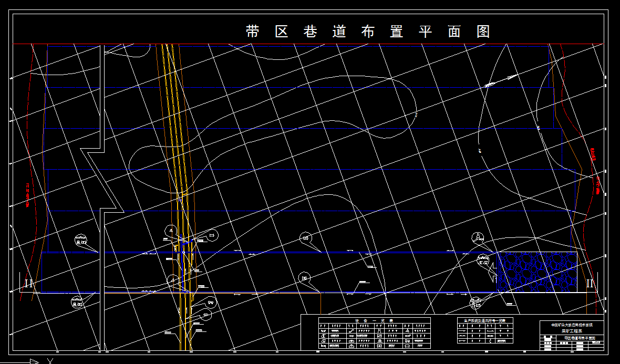Image resolution: width=620 pixels, height=364 pixels.
Task: Select the red vertical label near the left border
Action: (x=28, y=195)
